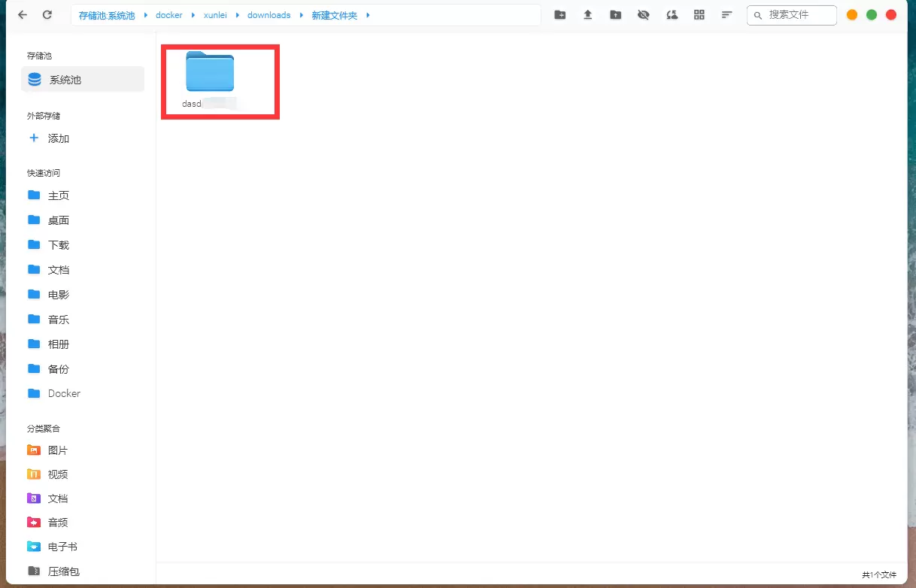
Task: Click the new folder icon in toolbar
Action: [560, 15]
